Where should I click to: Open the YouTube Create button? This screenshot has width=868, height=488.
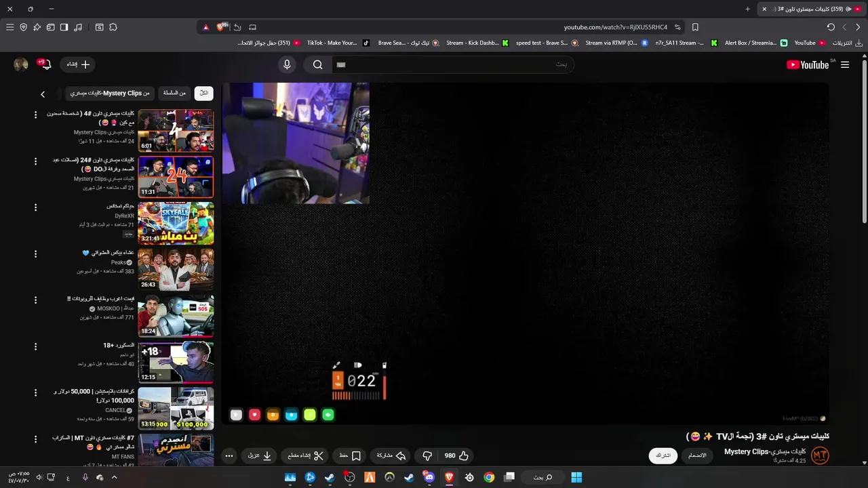(x=77, y=64)
